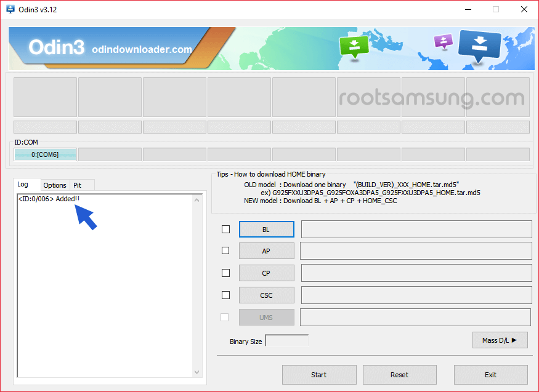
Task: Click the BL file path field
Action: [x=416, y=230]
